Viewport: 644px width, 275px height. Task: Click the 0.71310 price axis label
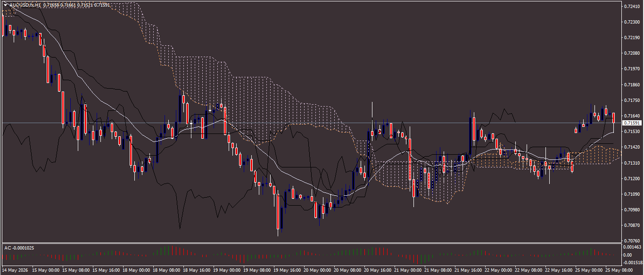[631, 163]
